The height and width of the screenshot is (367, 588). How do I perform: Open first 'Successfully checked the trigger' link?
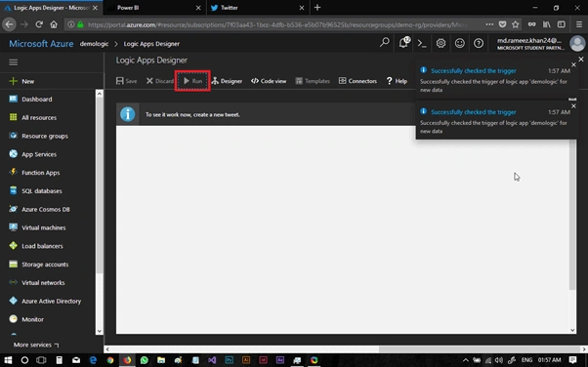(474, 71)
